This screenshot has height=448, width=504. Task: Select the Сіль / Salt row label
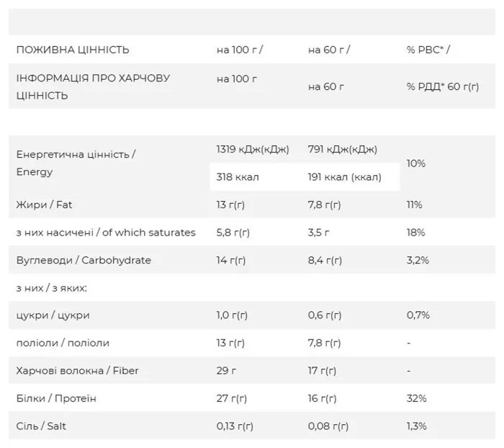pos(41,426)
